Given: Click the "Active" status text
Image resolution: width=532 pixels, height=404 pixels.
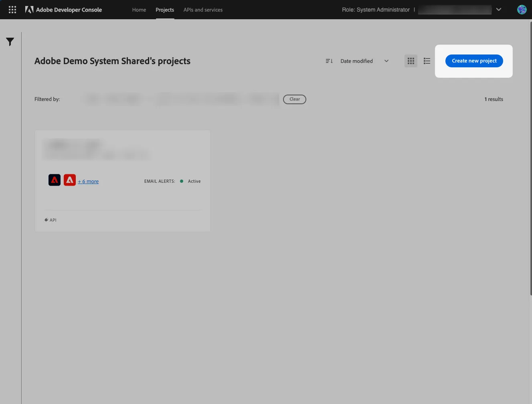Looking at the screenshot, I should [x=194, y=181].
